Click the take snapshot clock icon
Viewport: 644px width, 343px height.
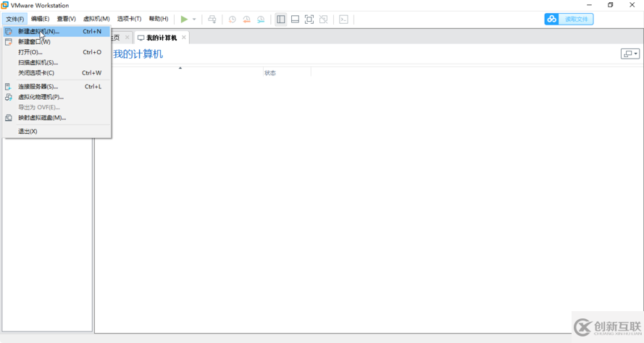[x=232, y=20]
